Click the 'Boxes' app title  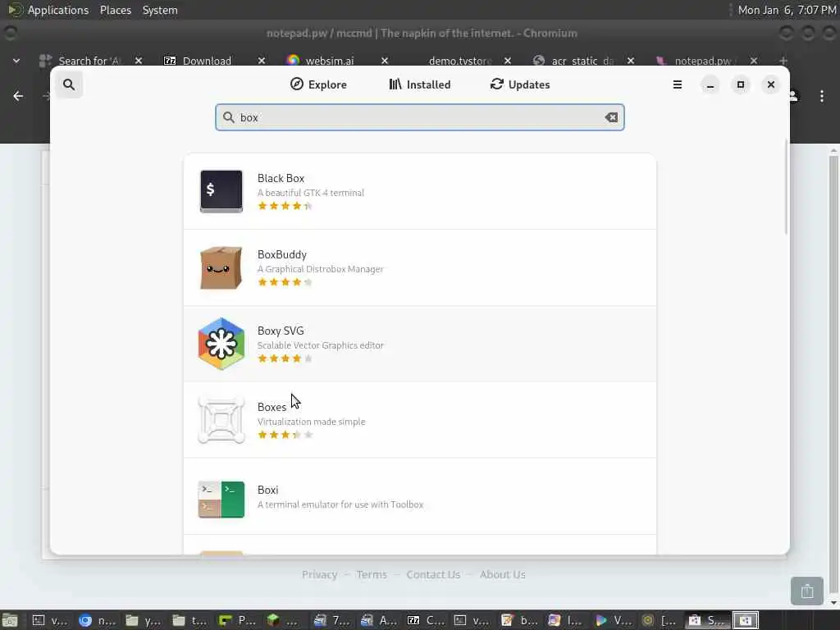coord(272,407)
